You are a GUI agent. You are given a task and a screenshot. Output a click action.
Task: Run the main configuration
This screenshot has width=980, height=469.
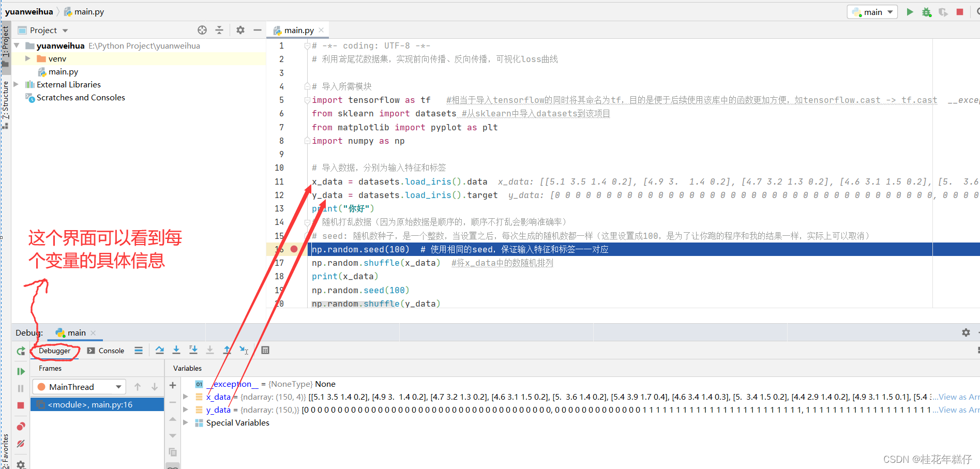click(910, 12)
